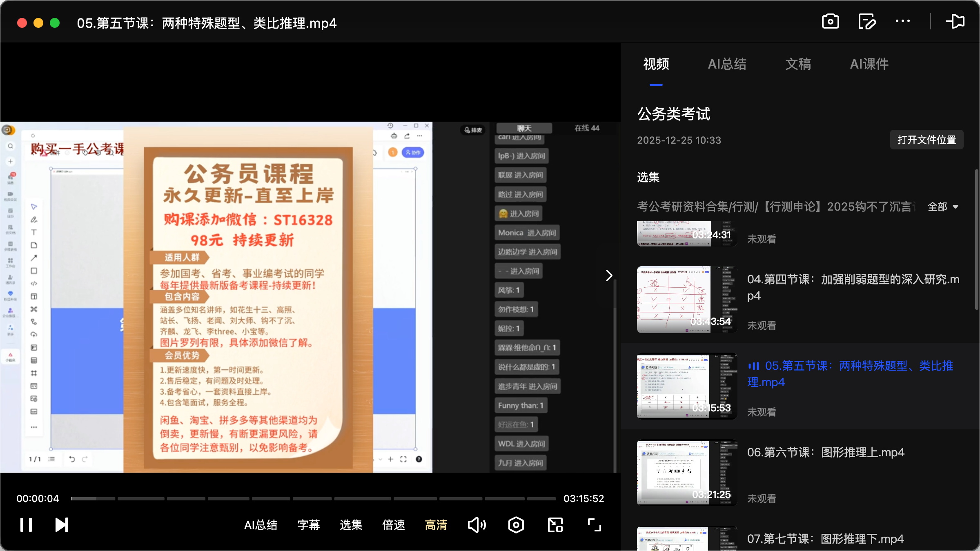
Task: Open the 倍速 playback speed menu
Action: coord(393,525)
